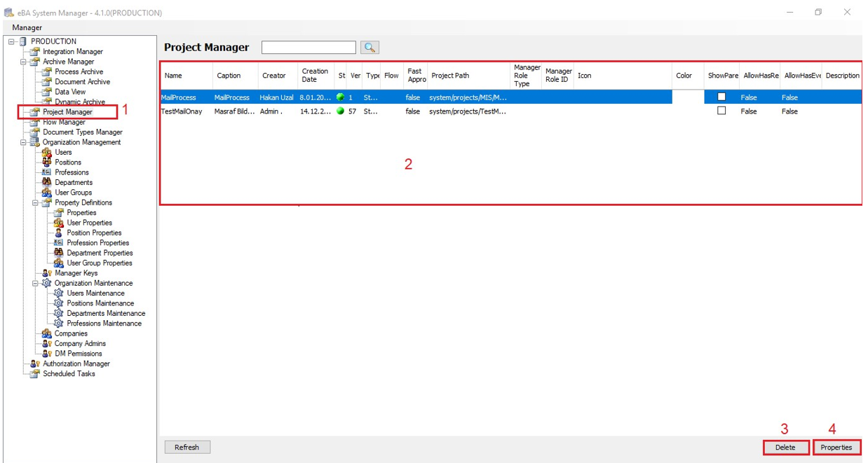Click the Position Properties person icon
The image size is (868, 463).
click(59, 233)
